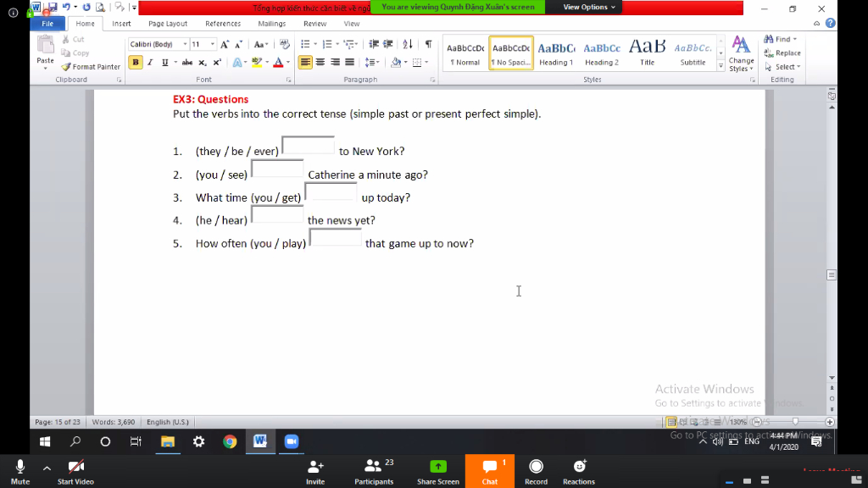This screenshot has height=488, width=868.
Task: Apply text highlight color
Action: coord(256,63)
